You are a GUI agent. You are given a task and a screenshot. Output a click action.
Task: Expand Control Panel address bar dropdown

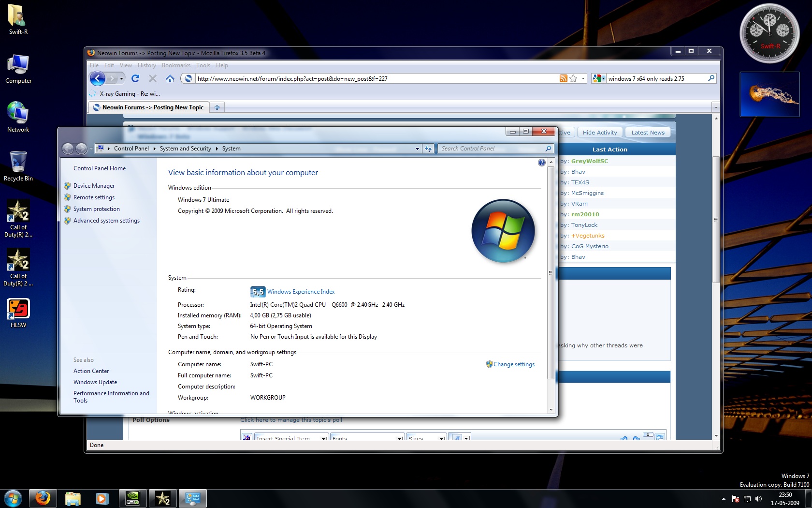pyautogui.click(x=417, y=149)
